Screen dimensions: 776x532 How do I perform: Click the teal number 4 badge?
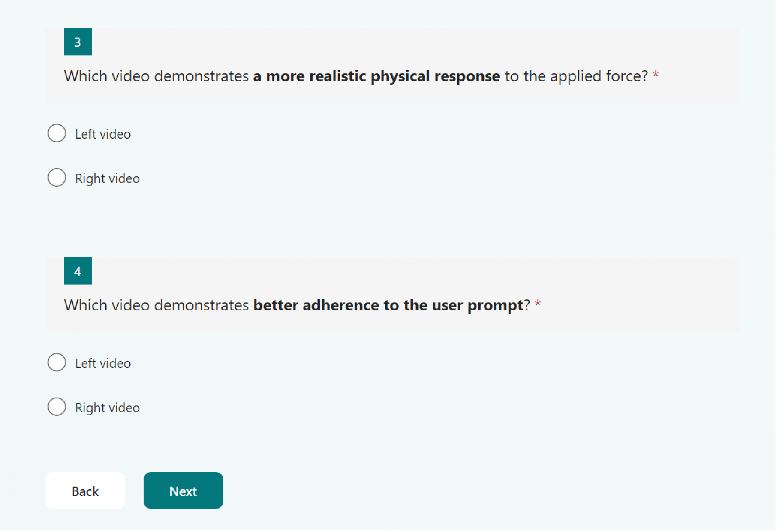[x=78, y=271]
